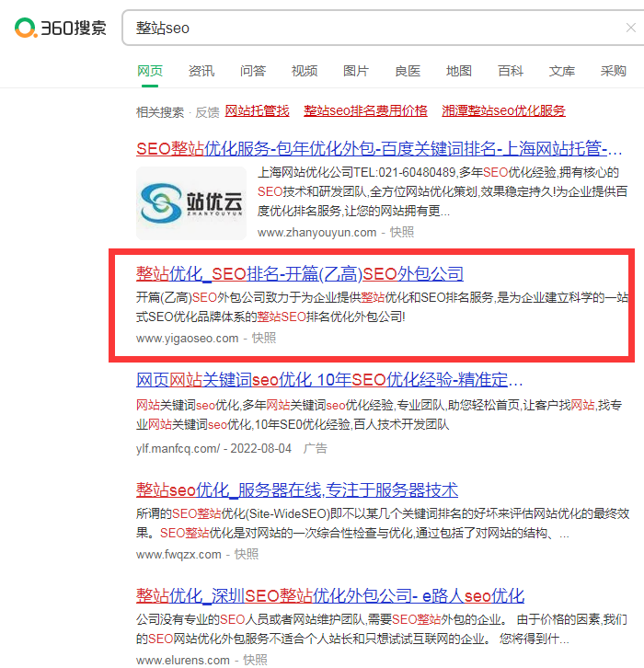Open result 整站seo优化_服务器在线,专注于服务器技术

pos(297,489)
